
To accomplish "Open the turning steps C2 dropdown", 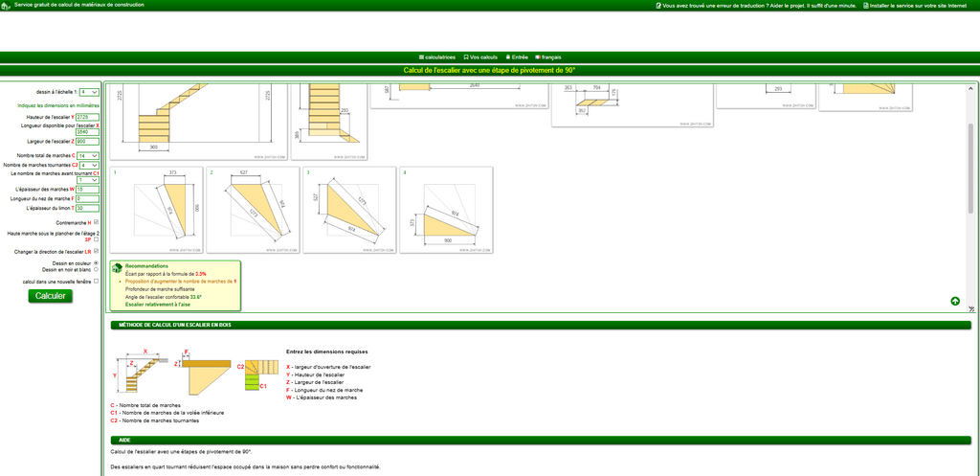I will click(x=89, y=165).
